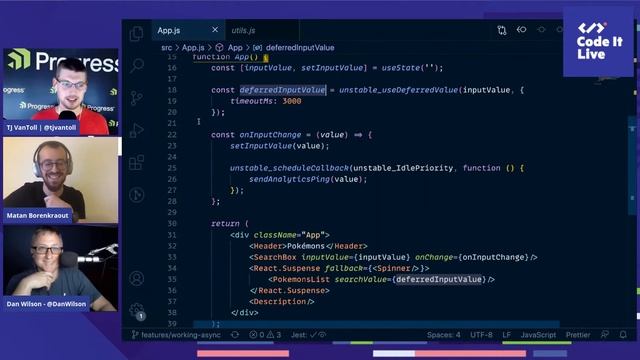Screen dimensions: 640x360
Task: Open the Search view in activity bar
Action: click(x=137, y=65)
